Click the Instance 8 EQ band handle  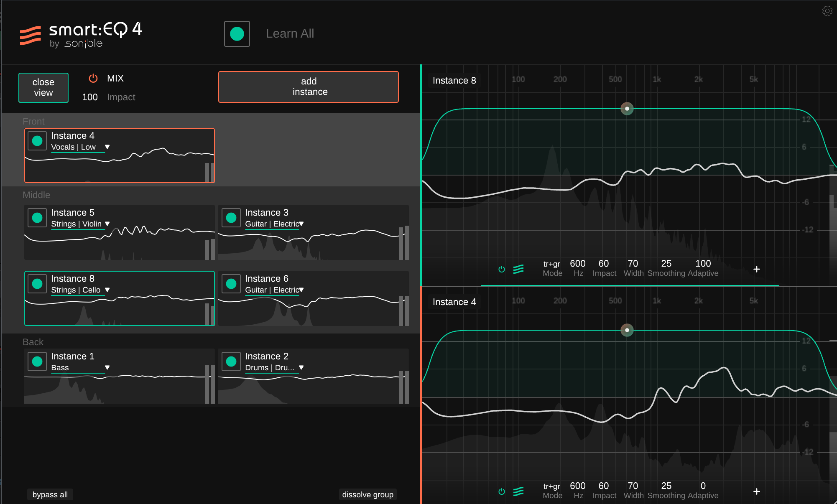pyautogui.click(x=627, y=109)
